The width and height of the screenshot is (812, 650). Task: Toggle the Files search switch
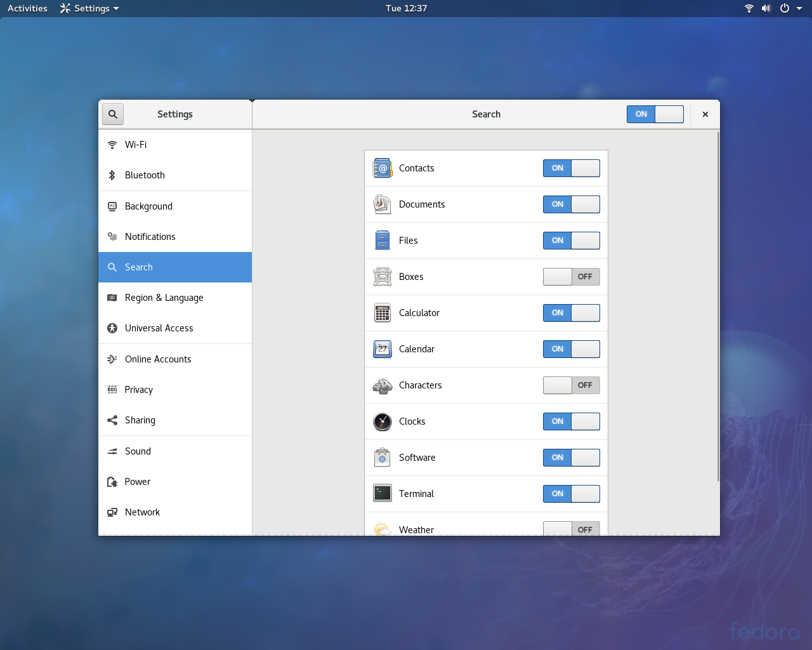click(572, 241)
